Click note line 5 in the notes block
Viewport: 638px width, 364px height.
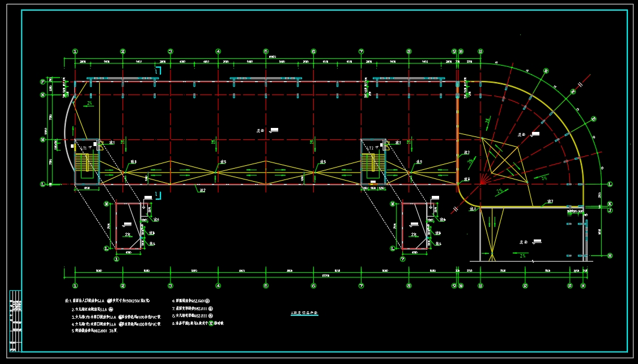pyautogui.click(x=95, y=331)
